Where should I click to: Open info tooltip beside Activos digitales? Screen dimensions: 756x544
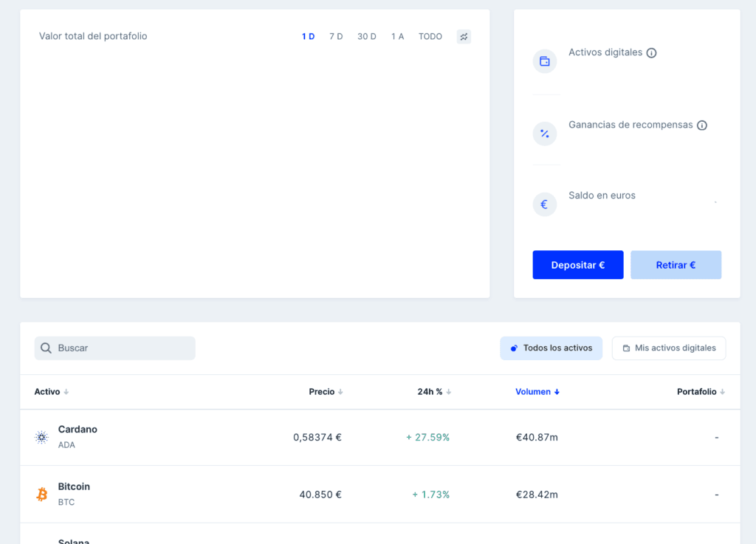[651, 53]
